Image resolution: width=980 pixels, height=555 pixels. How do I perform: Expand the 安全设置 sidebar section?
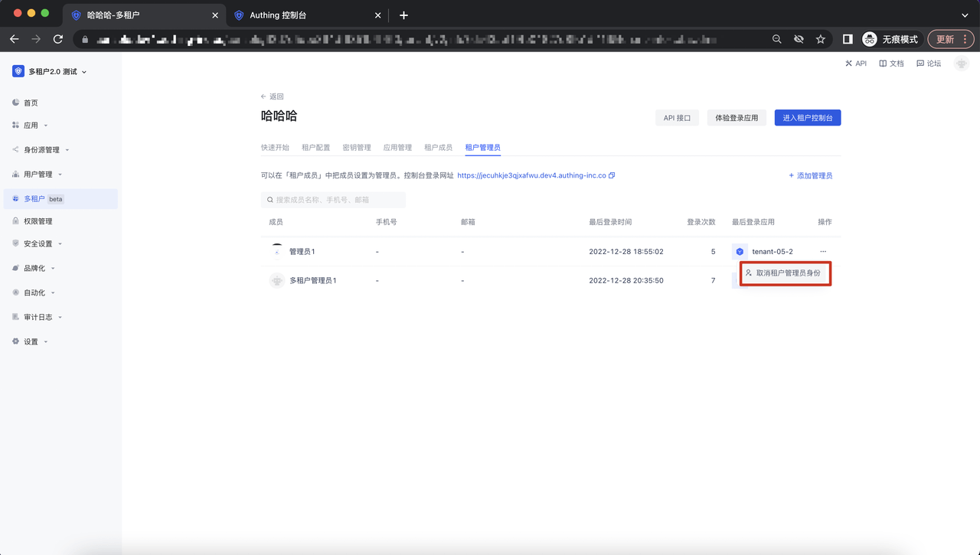click(x=38, y=244)
